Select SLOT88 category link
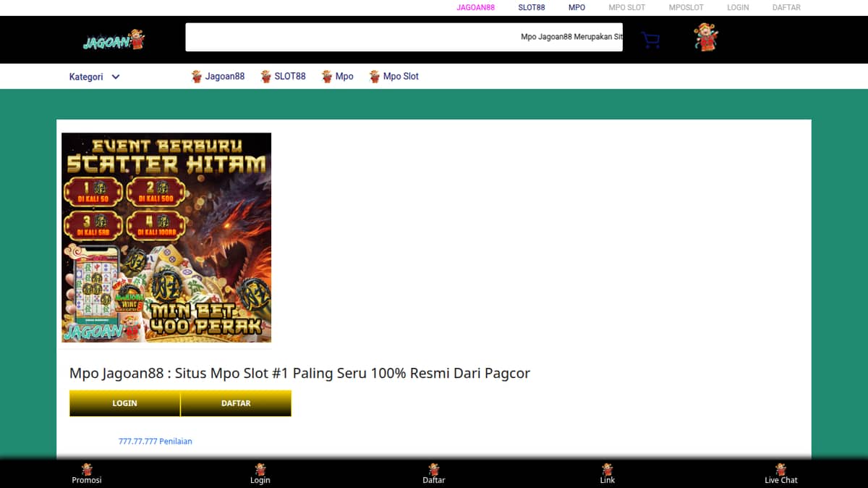Screen dimensions: 868x488 [290, 76]
